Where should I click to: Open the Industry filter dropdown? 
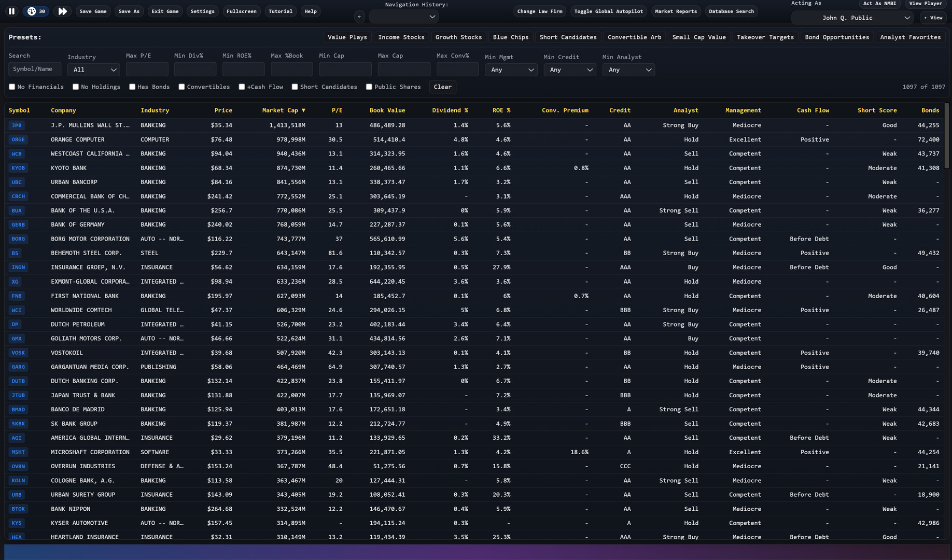pos(94,70)
